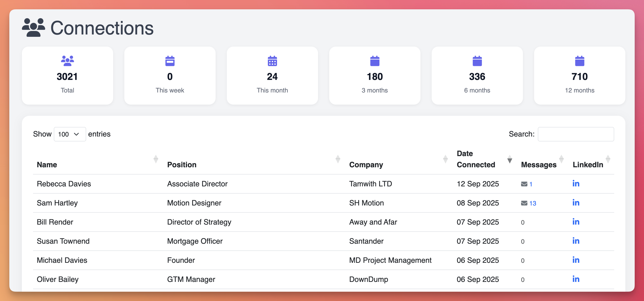This screenshot has height=301, width=644.
Task: Open Oliver Bailey's LinkedIn profile icon
Action: [x=576, y=279]
